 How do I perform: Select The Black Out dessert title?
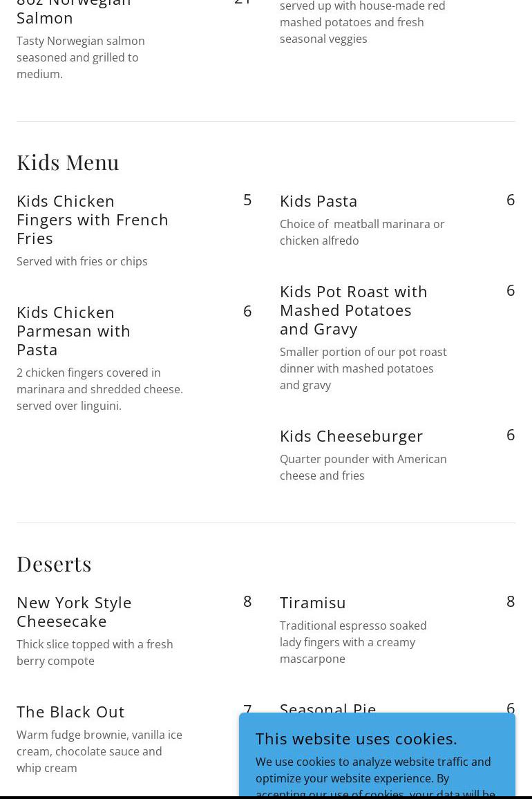pos(70,711)
